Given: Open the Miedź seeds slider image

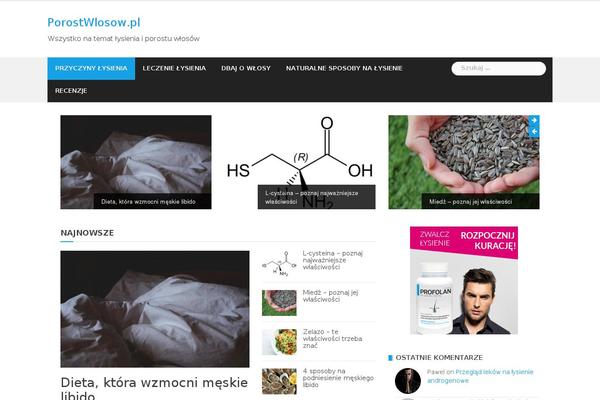Looking at the screenshot, I should (464, 162).
